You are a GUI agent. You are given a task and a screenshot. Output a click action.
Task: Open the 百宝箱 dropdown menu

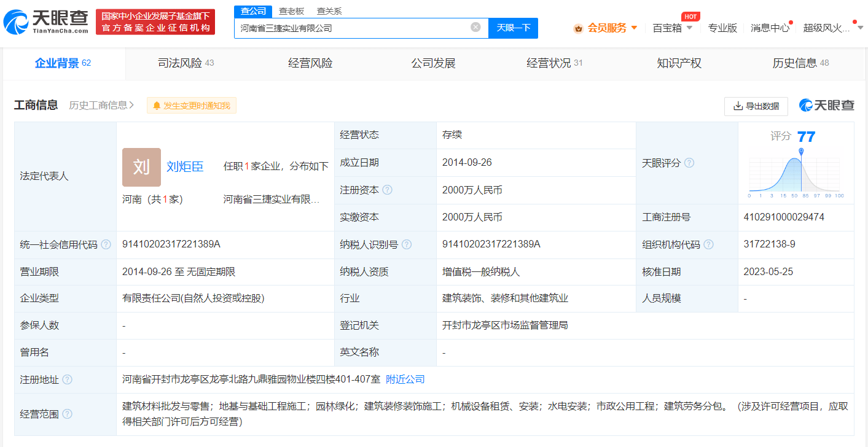(672, 28)
